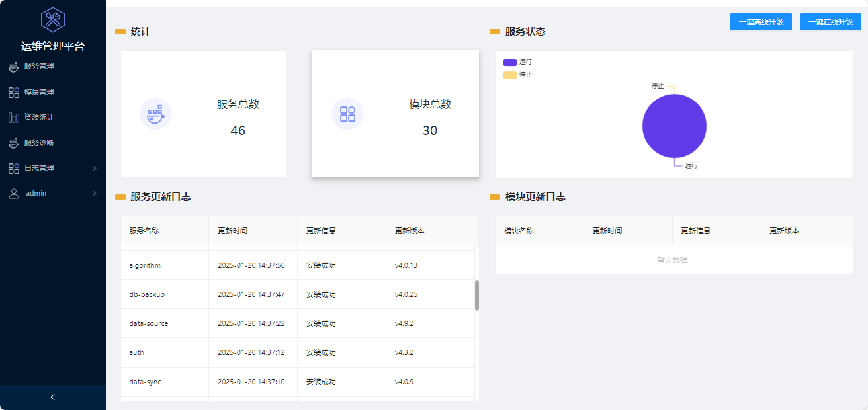Click the 服务管理 sidebar icon
The image size is (868, 410).
(13, 67)
